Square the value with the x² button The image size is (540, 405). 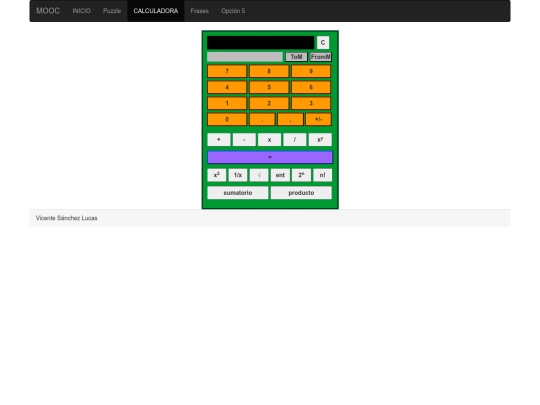(x=217, y=175)
